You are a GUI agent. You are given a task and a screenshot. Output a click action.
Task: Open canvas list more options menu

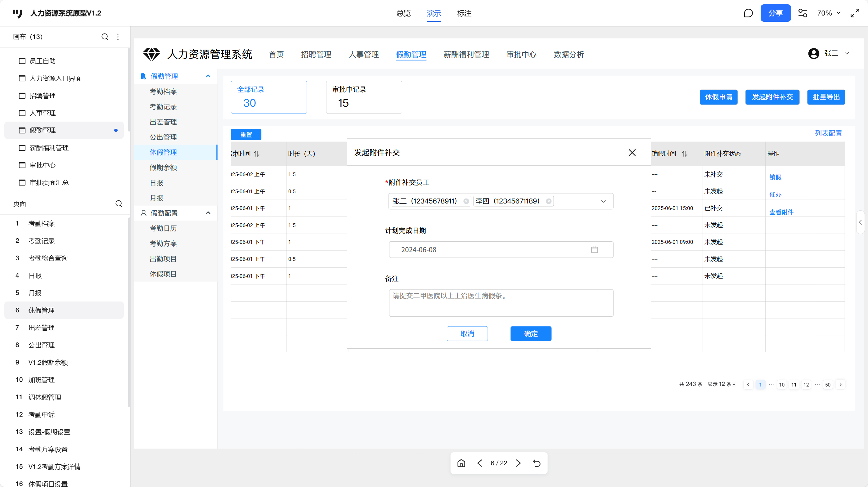[118, 37]
